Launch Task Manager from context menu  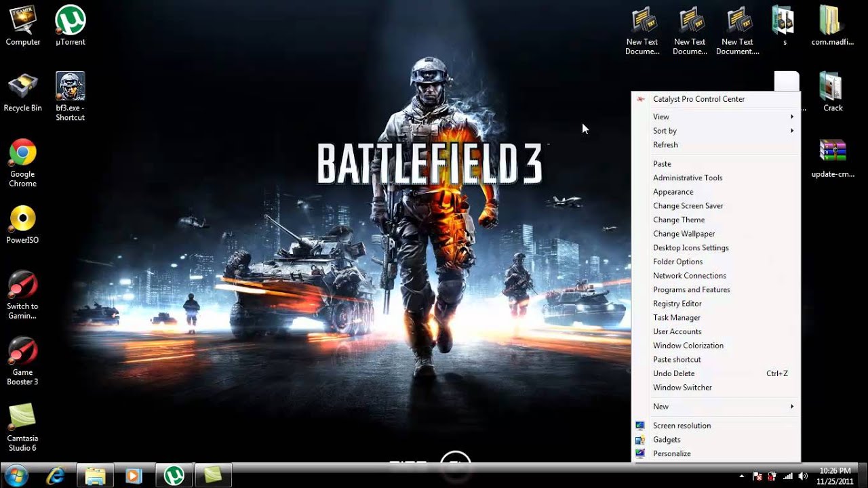tap(715, 318)
